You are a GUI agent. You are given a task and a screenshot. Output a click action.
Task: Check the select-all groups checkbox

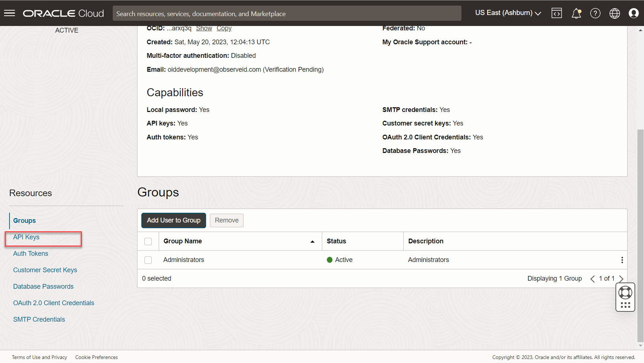(148, 242)
